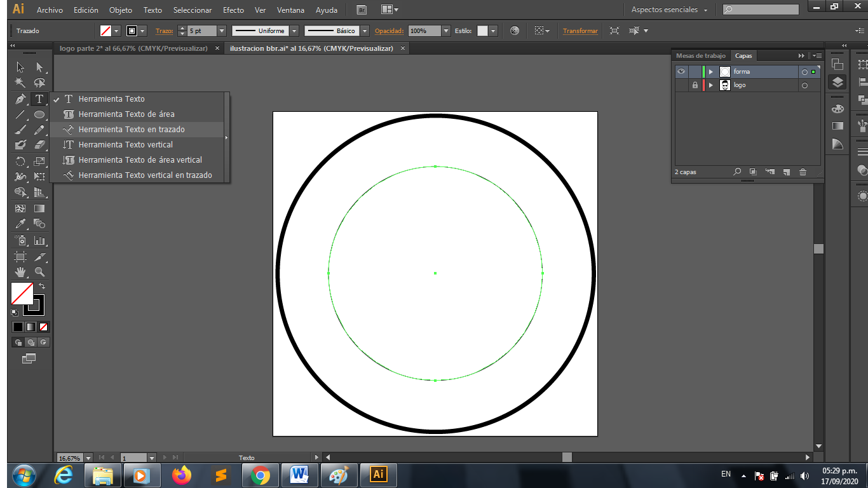This screenshot has width=868, height=488.
Task: Click the Opacidad label link
Action: pos(389,30)
